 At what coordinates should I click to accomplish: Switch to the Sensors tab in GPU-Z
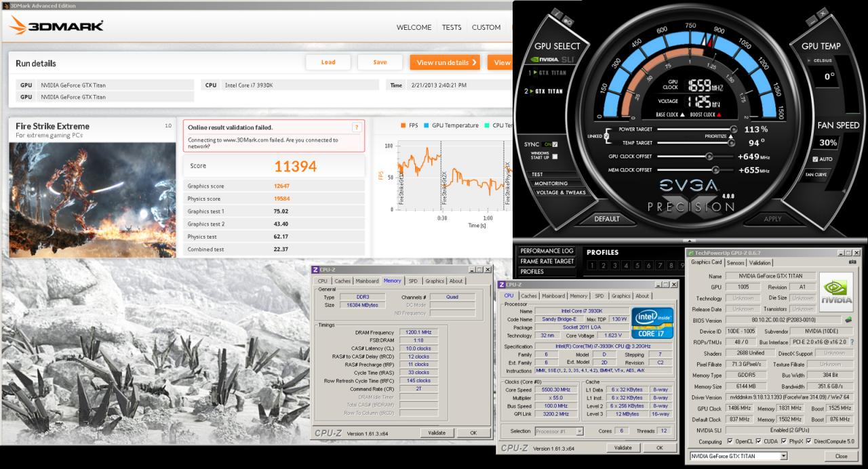[x=736, y=262]
